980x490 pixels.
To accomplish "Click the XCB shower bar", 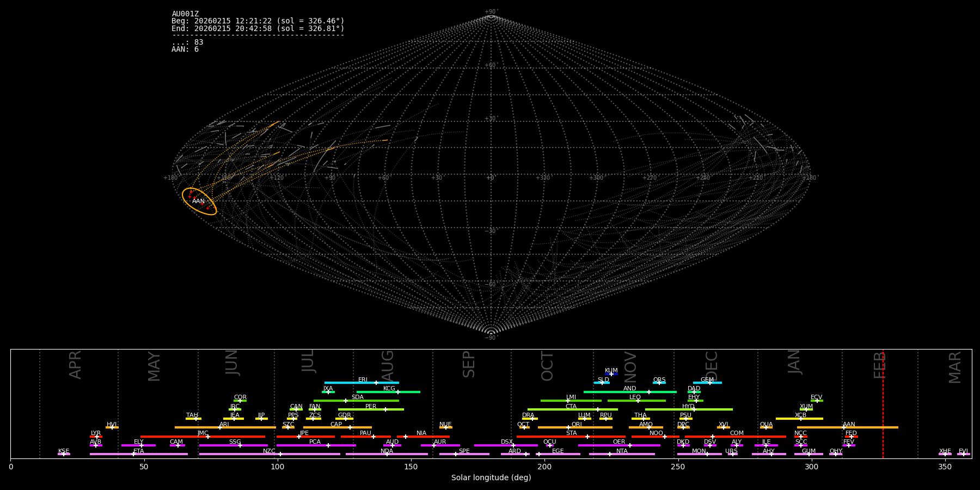I will pyautogui.click(x=799, y=419).
